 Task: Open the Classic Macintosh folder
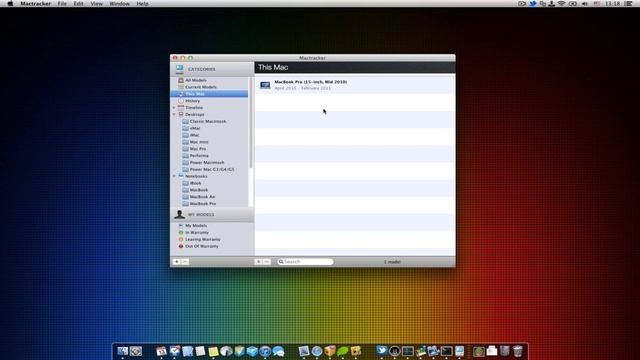(209, 121)
